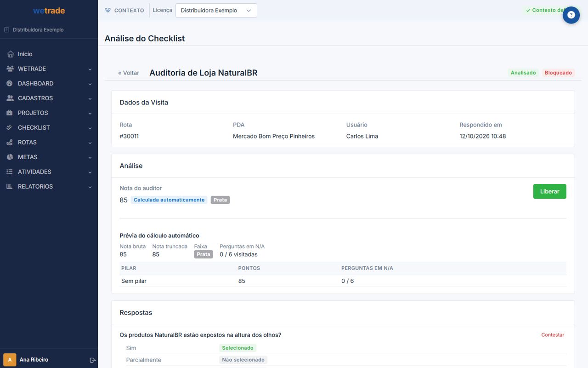Viewport: 588px width, 368px height.
Task: Click the Prata badge beside Calculada automaticamente
Action: click(x=220, y=200)
